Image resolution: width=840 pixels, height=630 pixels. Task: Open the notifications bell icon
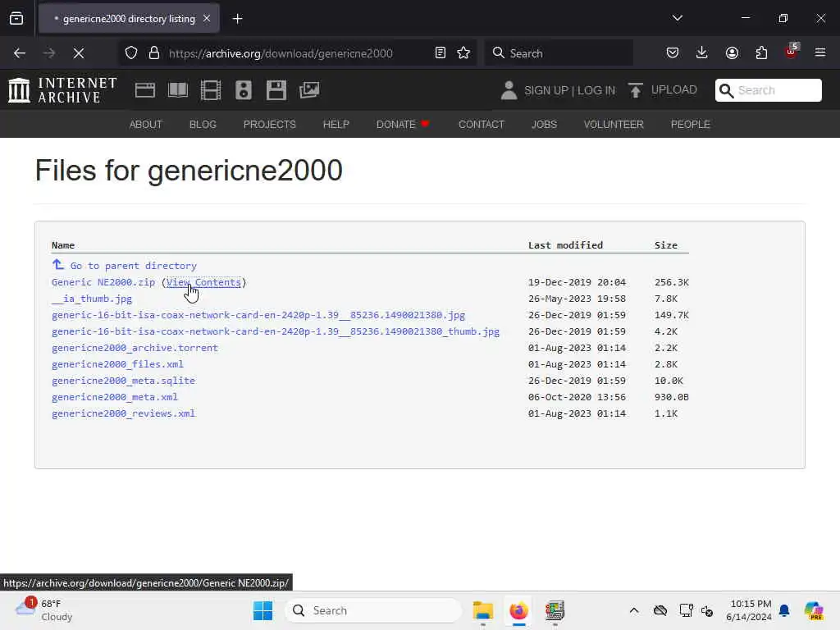[784, 610]
